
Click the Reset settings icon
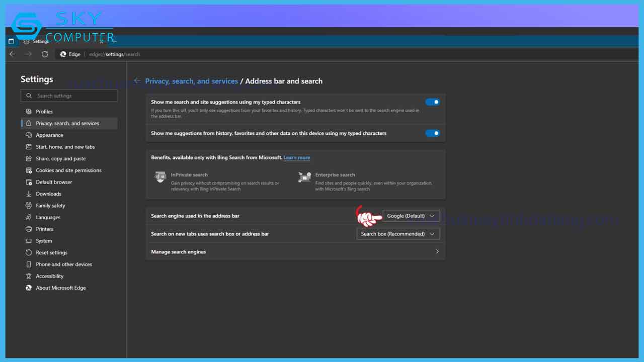click(29, 252)
